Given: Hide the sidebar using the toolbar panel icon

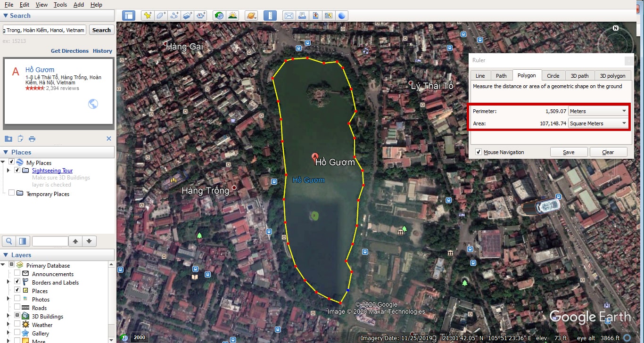Looking at the screenshot, I should coord(129,16).
